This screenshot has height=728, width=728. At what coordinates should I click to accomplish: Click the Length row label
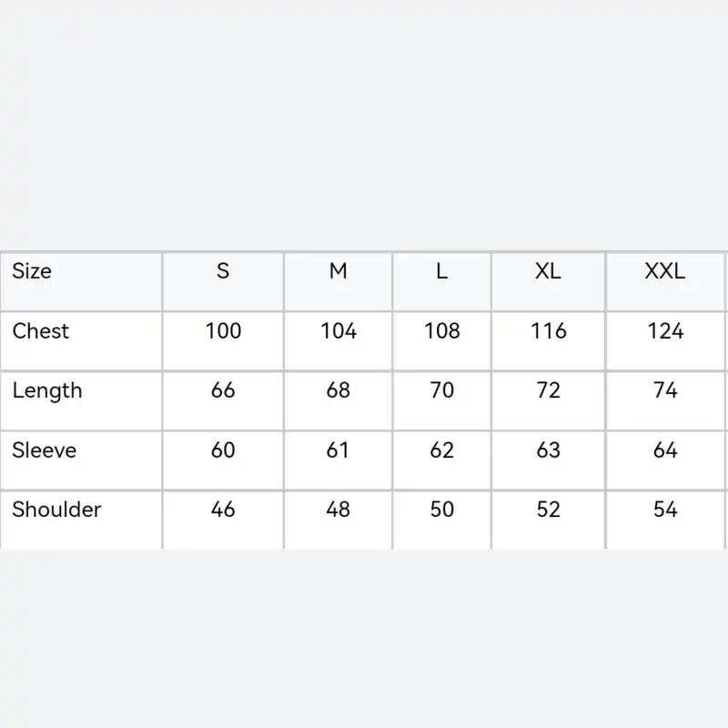pos(47,391)
